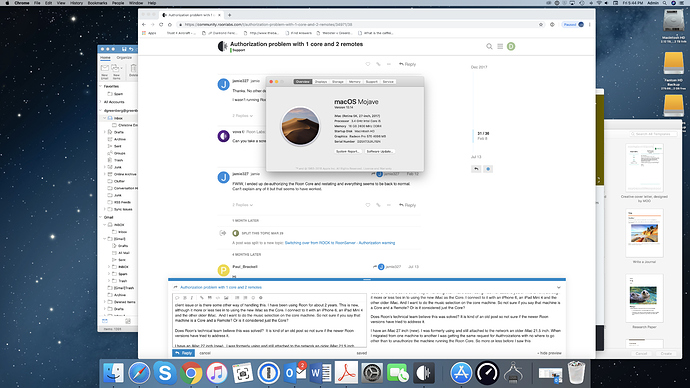690x388 pixels.
Task: Expand 2 Replies under jamie327's first post
Action: 242,116
